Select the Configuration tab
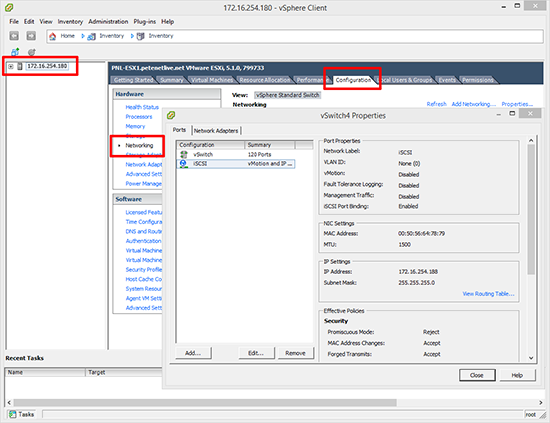The width and height of the screenshot is (550, 423). 353,80
